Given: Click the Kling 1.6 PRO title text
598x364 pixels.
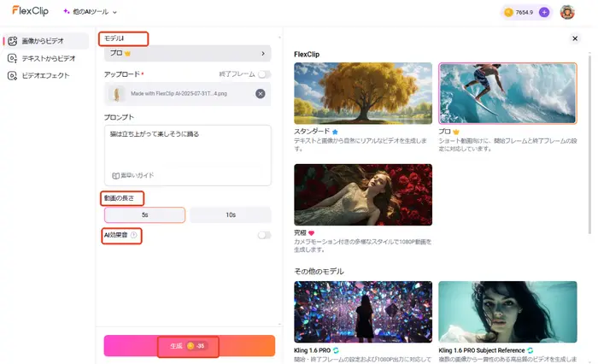Looking at the screenshot, I should [x=313, y=350].
